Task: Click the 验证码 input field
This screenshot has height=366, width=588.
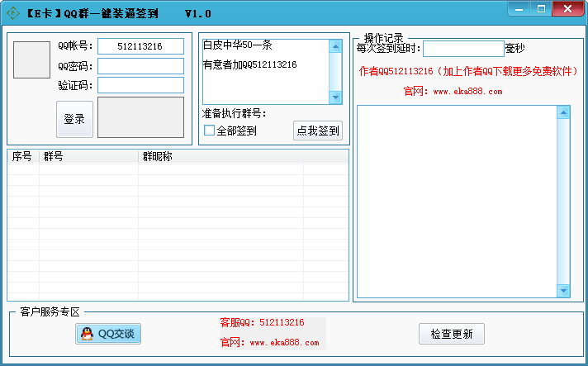Action: pyautogui.click(x=140, y=85)
